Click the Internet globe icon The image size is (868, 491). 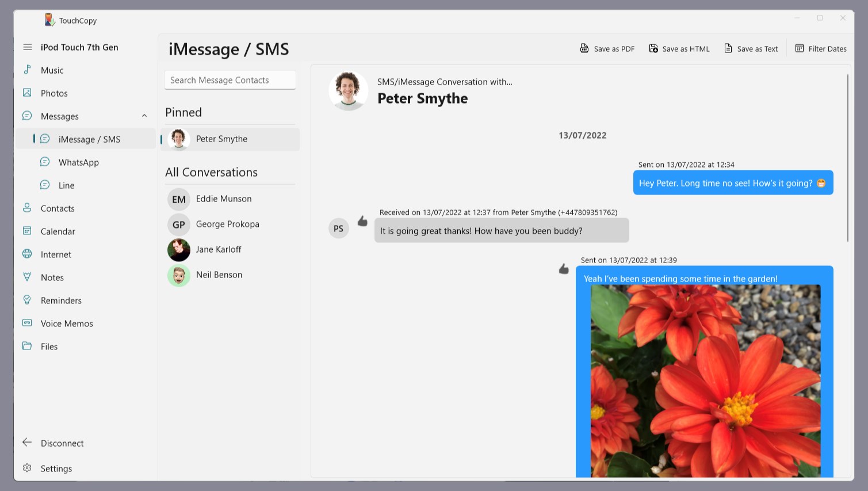[x=27, y=254]
